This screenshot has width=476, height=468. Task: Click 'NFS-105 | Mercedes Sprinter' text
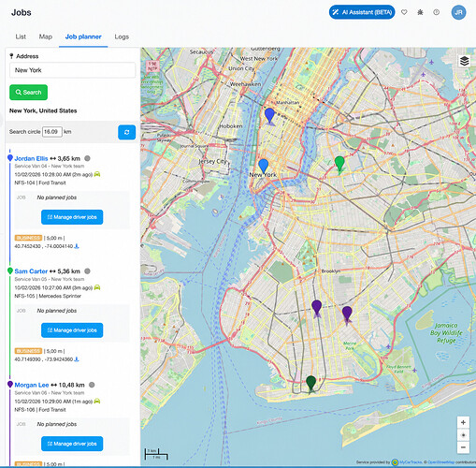click(48, 296)
